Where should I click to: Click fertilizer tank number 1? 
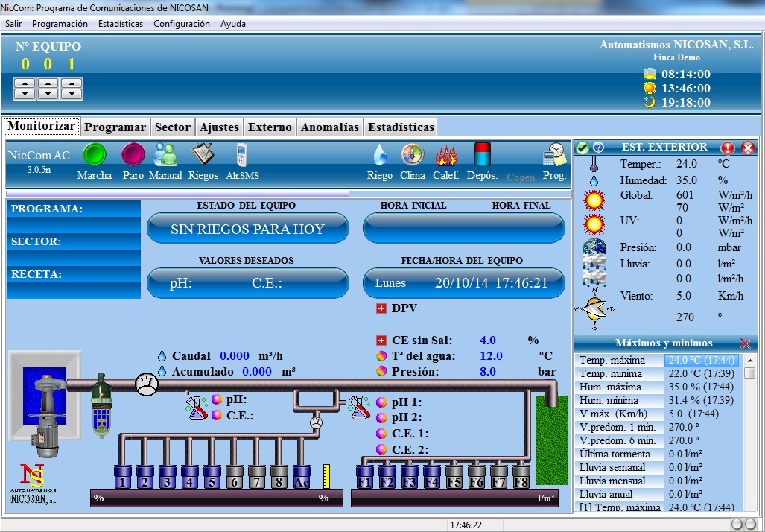pos(122,478)
